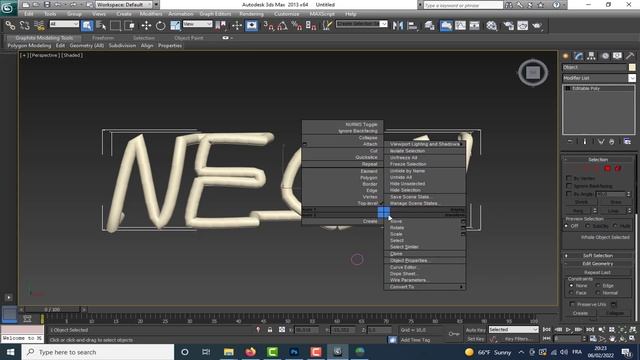Toggle the Angle Snap icon
The width and height of the screenshot is (640, 360).
click(x=282, y=26)
